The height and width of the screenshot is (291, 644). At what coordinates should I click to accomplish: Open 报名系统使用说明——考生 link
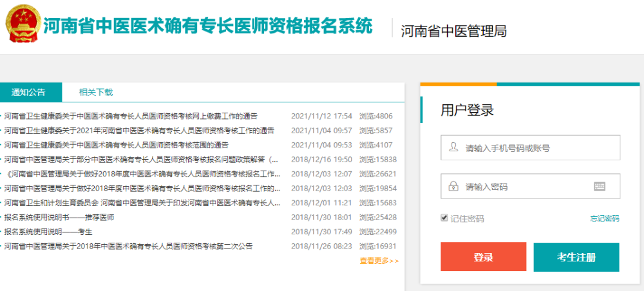point(48,232)
